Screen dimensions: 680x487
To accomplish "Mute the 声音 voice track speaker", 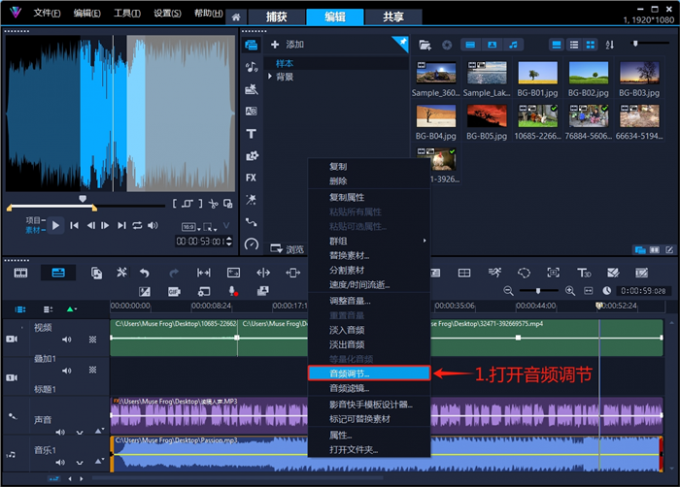I will (x=60, y=432).
